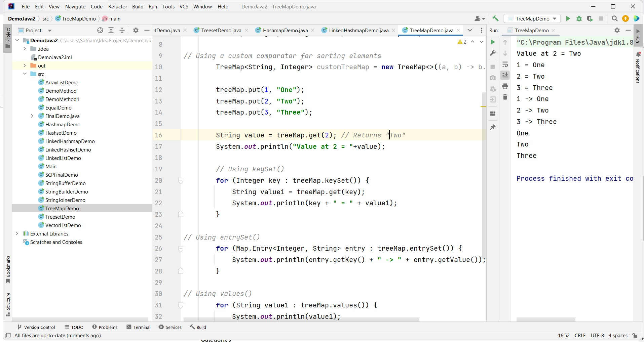Switch to HashmapDemo.java tab

point(285,31)
